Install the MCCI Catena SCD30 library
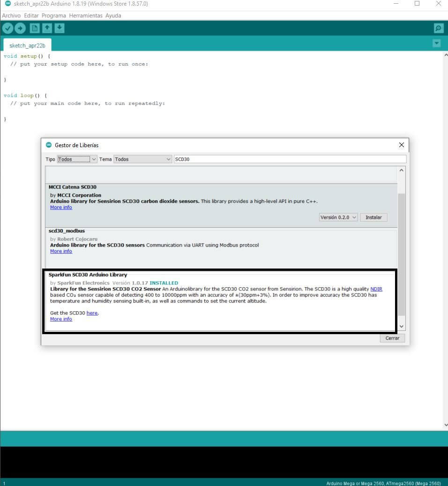Image resolution: width=448 pixels, height=486 pixels. [373, 217]
